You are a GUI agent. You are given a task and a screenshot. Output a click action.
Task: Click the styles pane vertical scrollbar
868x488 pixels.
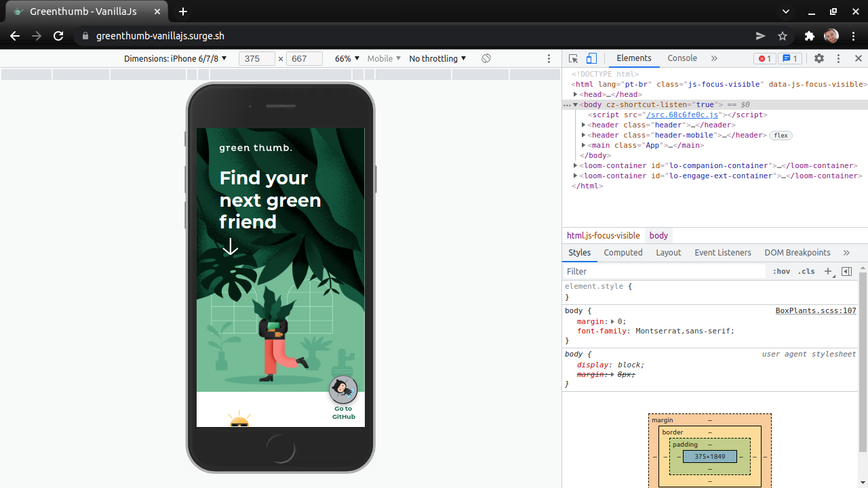863,363
